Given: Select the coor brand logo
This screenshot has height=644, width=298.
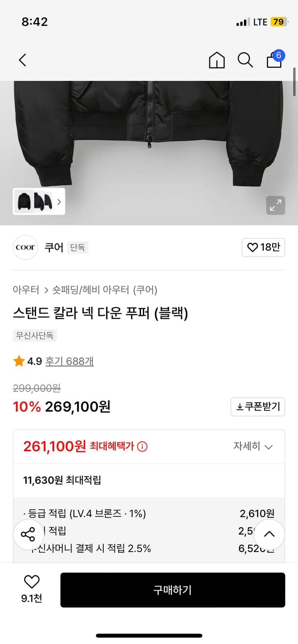Looking at the screenshot, I should point(25,247).
